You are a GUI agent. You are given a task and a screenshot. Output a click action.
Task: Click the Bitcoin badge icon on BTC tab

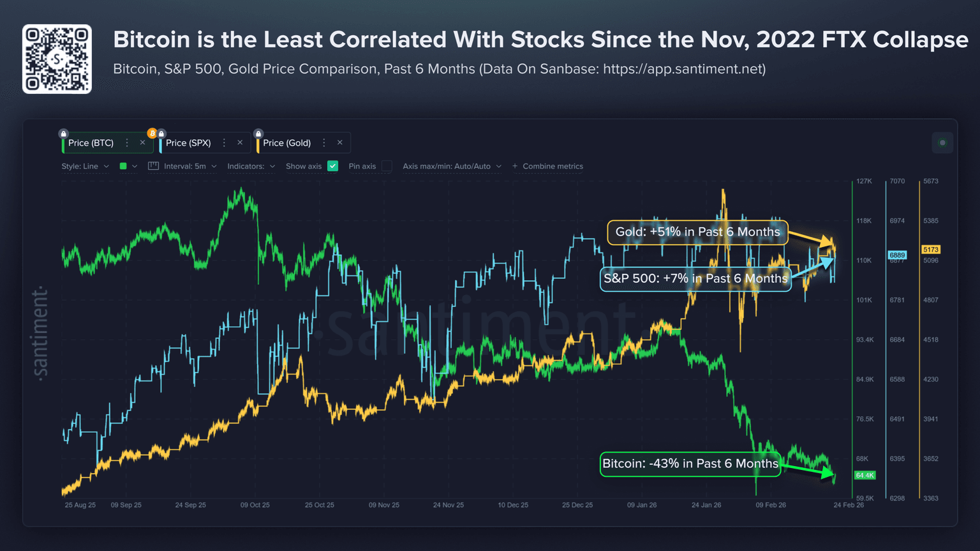tap(152, 133)
